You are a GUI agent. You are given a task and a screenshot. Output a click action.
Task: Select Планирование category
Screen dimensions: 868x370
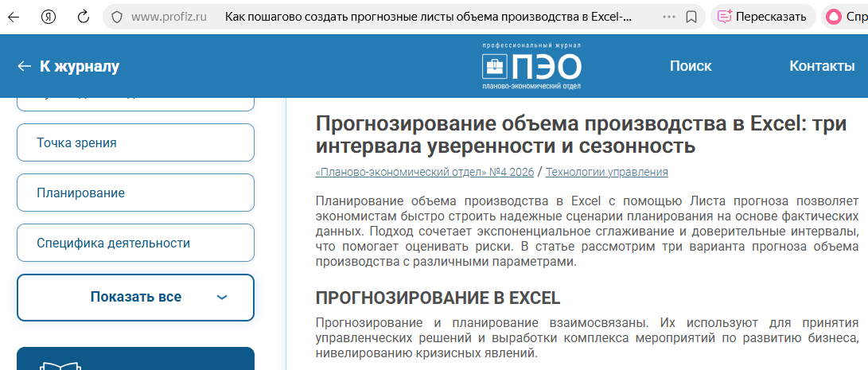tap(135, 193)
